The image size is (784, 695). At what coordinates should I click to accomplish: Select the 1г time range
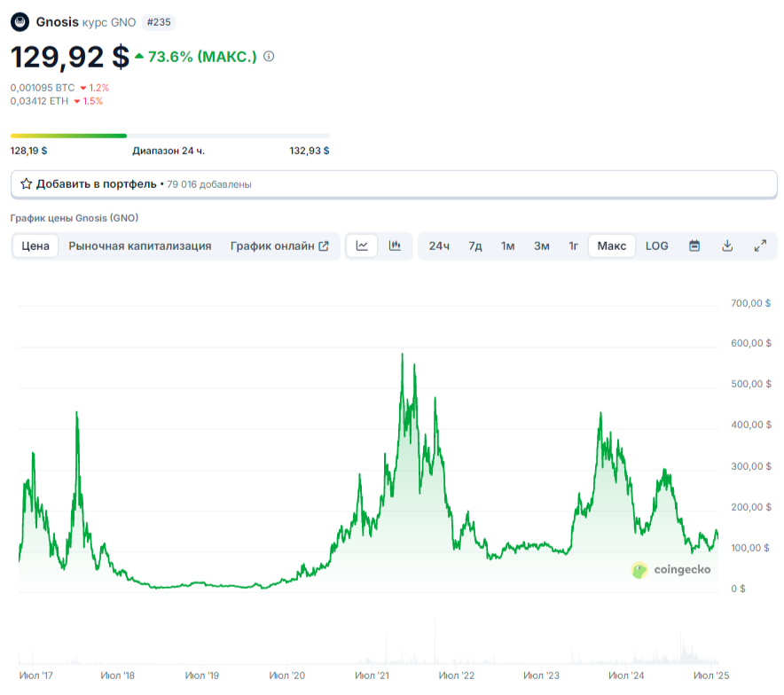tap(574, 246)
